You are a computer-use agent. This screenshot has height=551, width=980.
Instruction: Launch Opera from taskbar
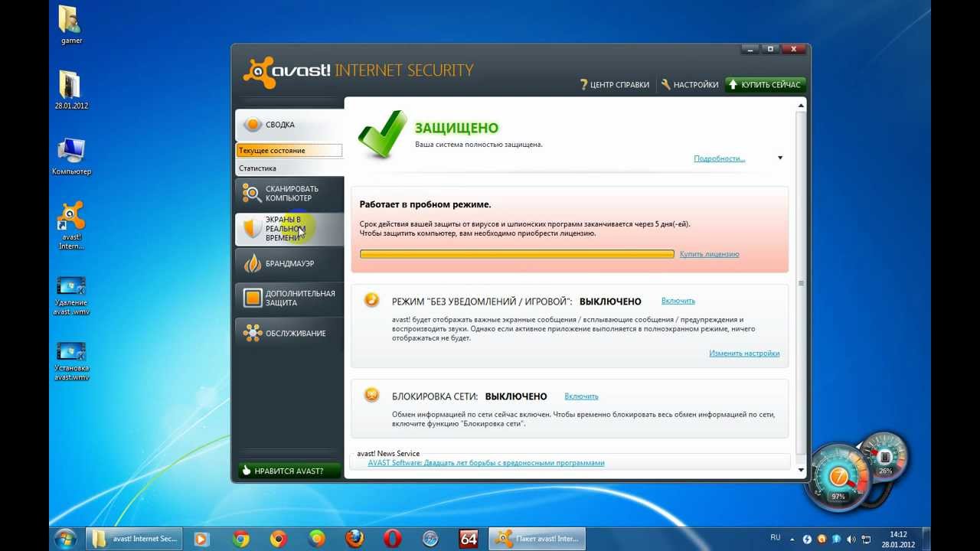[x=393, y=539]
